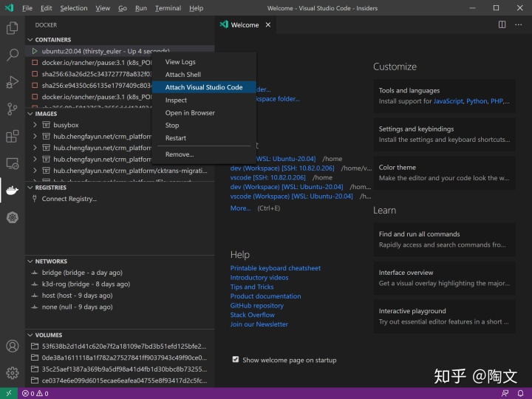Open Find and run all commands card

tap(445, 239)
